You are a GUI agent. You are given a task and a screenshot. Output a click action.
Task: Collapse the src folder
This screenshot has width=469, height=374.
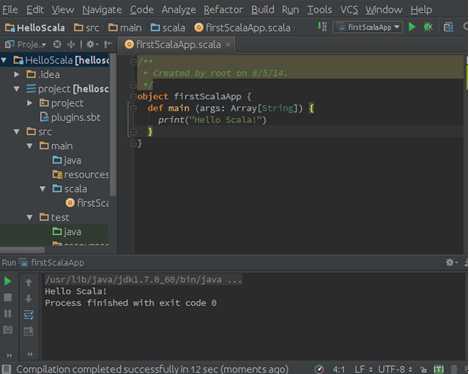tap(16, 132)
